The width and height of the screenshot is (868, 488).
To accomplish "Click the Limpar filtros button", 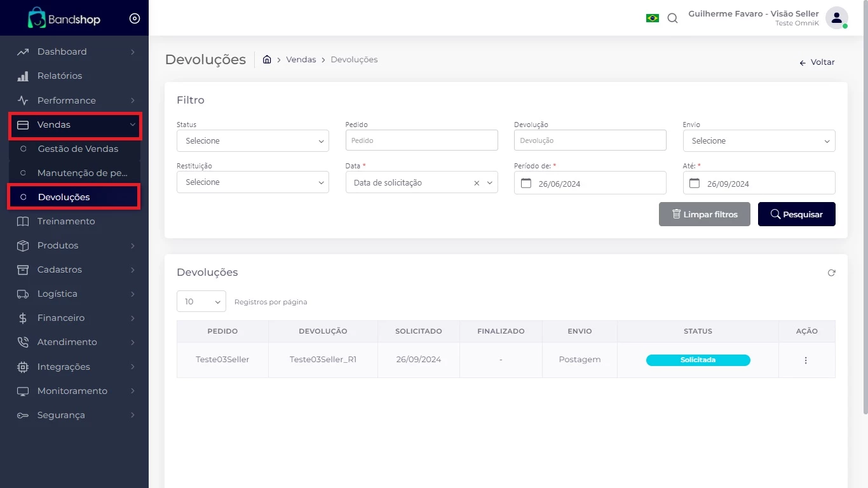I will [x=704, y=215].
